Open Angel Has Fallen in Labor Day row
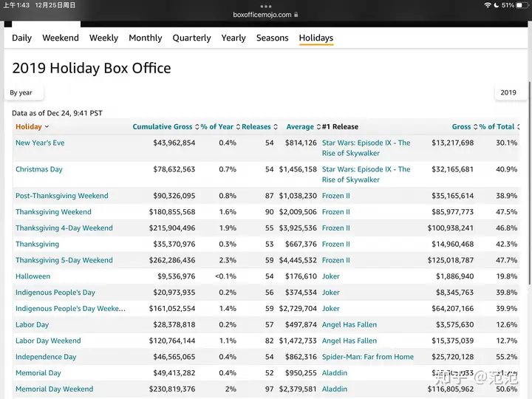The image size is (532, 399). coord(349,324)
